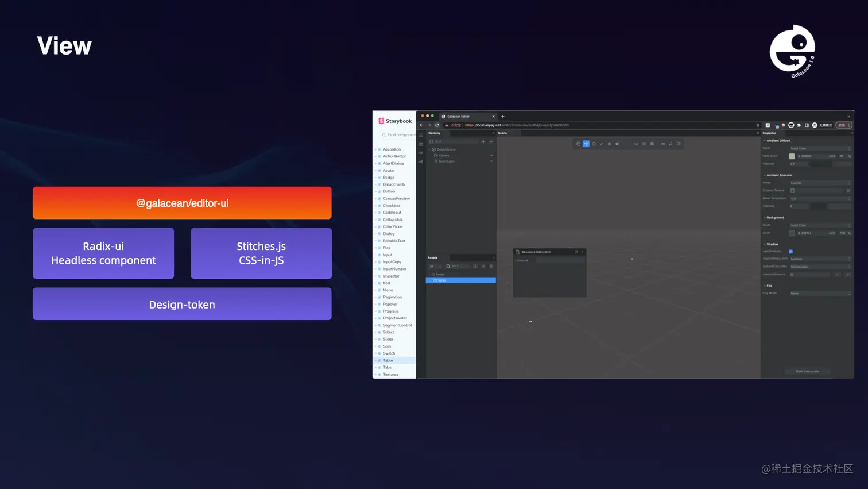Click the fullscreen icon in scene toolbar
This screenshot has height=489, width=868.
(x=671, y=144)
